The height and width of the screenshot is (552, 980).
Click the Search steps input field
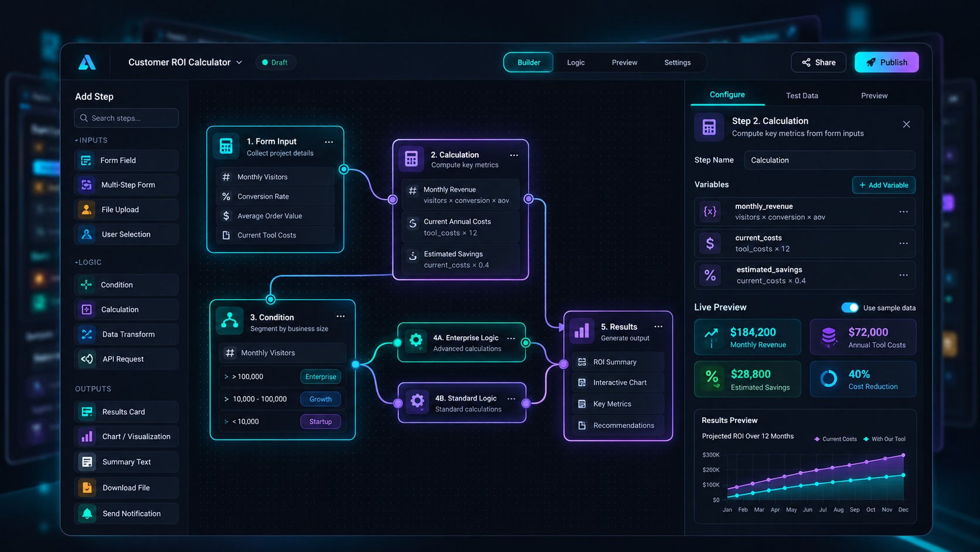point(126,118)
